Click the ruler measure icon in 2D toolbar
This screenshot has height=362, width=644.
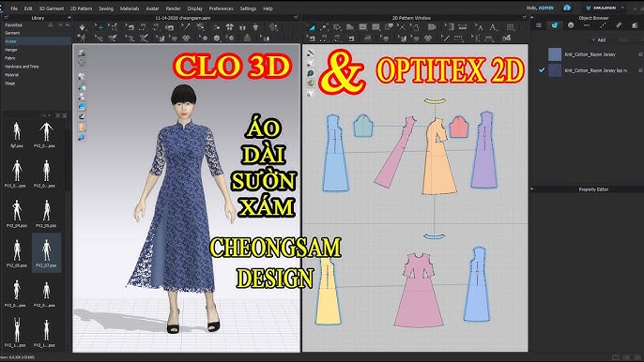point(463,27)
